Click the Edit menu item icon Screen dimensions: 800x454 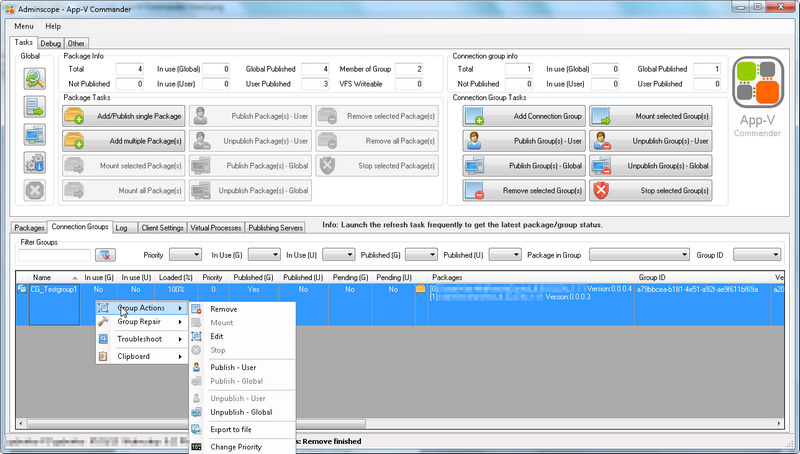[196, 336]
